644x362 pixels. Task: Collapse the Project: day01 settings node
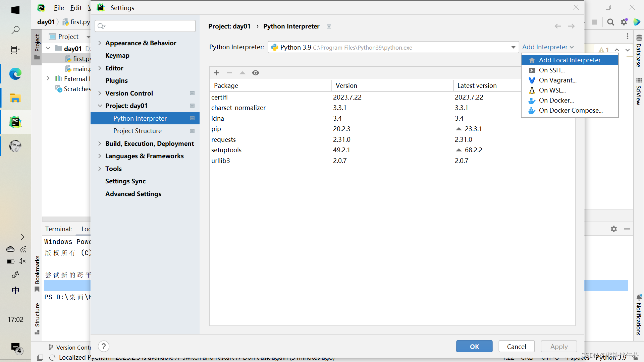(x=100, y=106)
